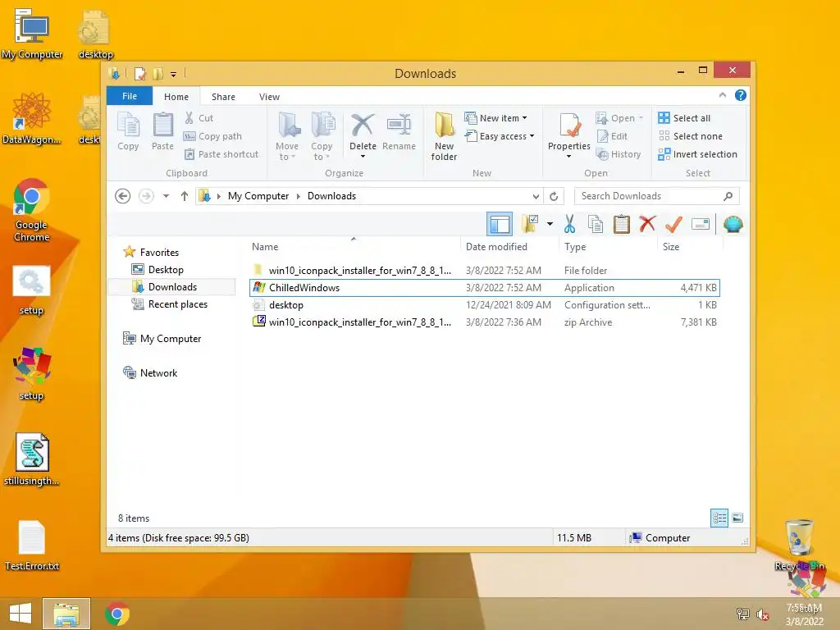This screenshot has height=630, width=840.
Task: Refresh the Downloads folder view
Action: (x=554, y=196)
